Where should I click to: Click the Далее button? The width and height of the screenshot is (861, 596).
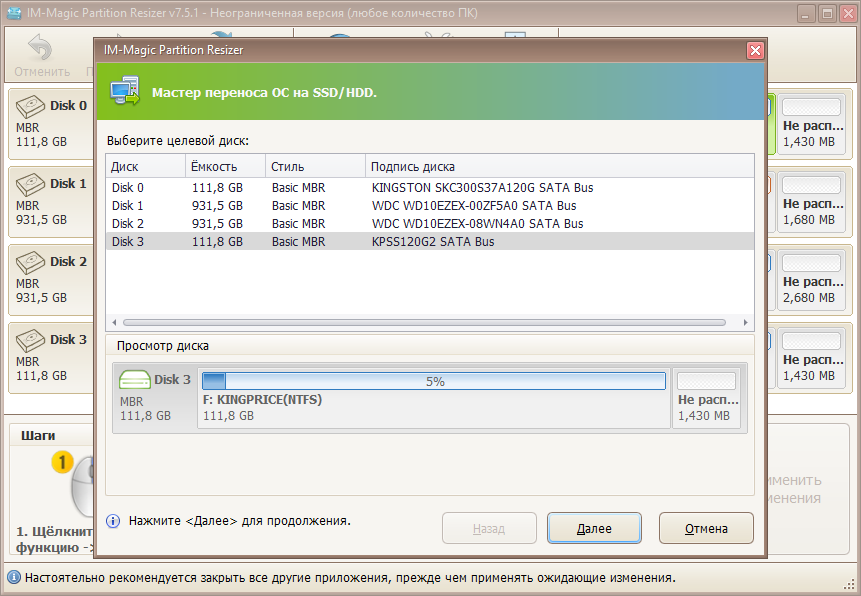tap(594, 528)
